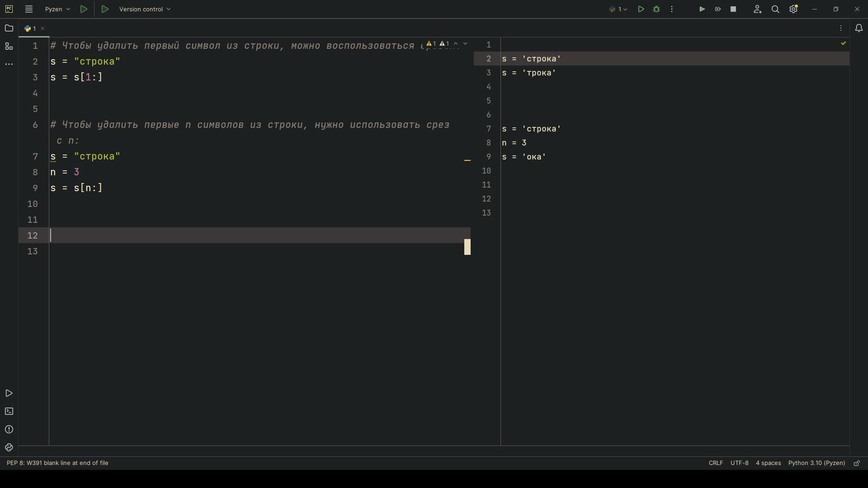Go to next highlighted error arrow
This screenshot has width=868, height=488.
tap(465, 44)
